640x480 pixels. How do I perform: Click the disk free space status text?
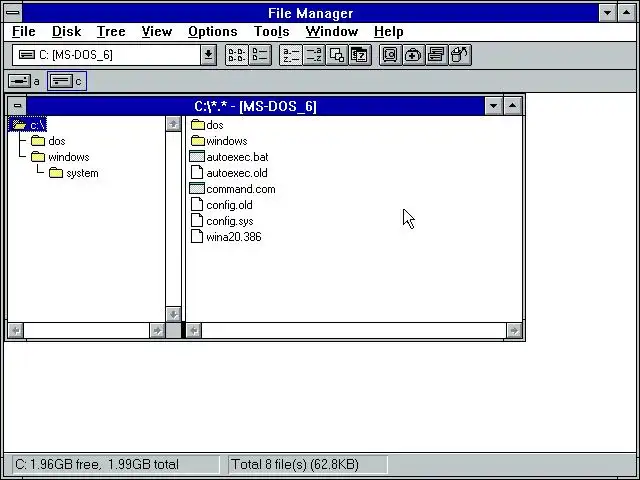[97, 464]
